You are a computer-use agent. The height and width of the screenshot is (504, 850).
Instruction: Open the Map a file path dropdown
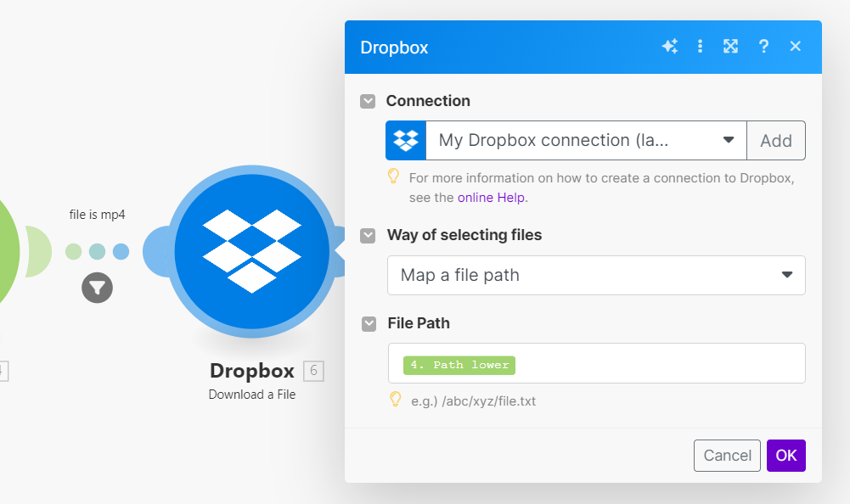[x=596, y=275]
